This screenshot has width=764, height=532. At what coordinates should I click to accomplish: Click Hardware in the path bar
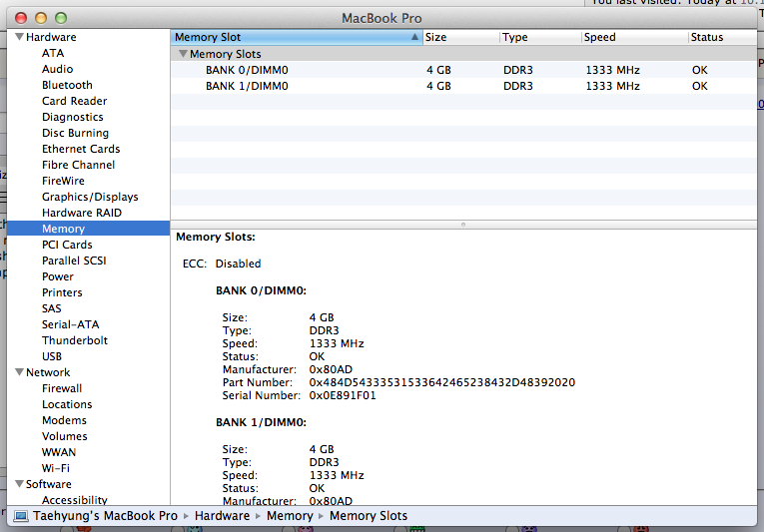pyautogui.click(x=222, y=516)
